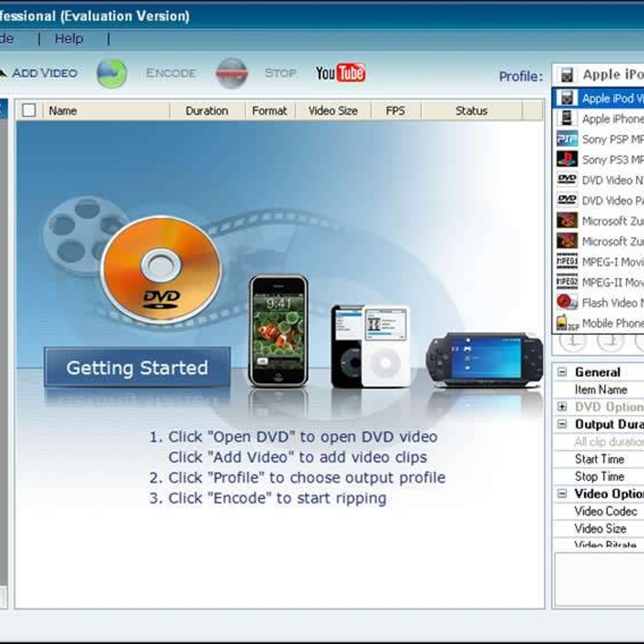Click the green Encode globe icon
Screen dimensions: 644x644
point(112,73)
